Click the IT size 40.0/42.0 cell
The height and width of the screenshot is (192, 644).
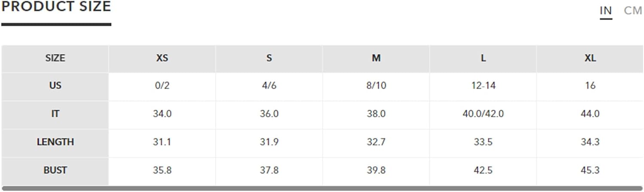[x=483, y=114]
